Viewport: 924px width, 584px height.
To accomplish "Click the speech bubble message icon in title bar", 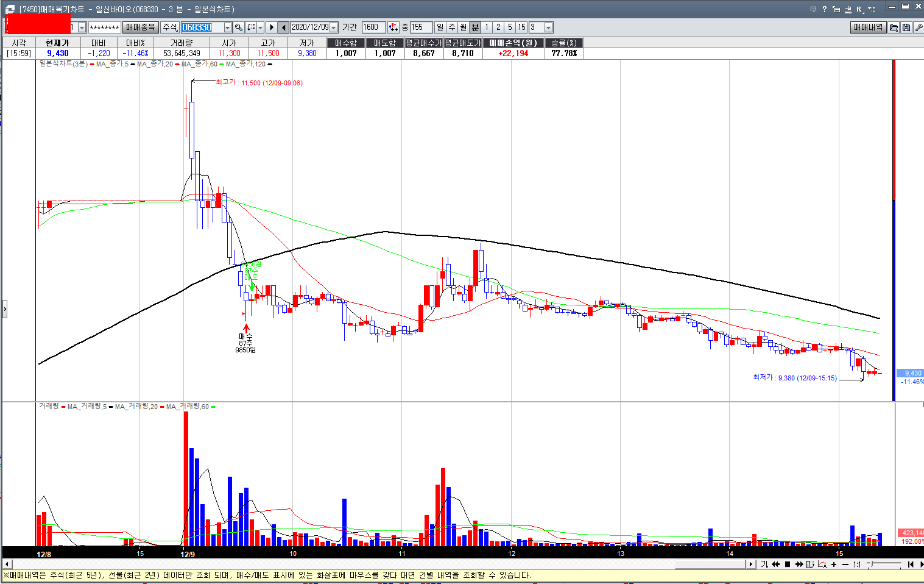I will [x=813, y=9].
